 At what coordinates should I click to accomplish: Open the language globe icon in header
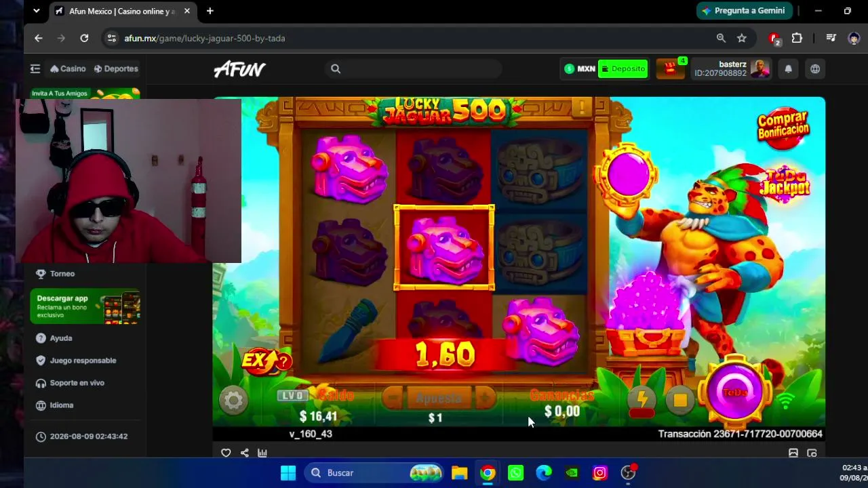point(815,68)
